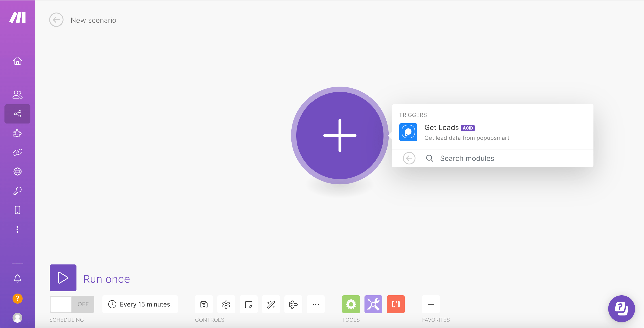Click the puzzle piece integrations icon
This screenshot has height=328, width=644.
pyautogui.click(x=17, y=133)
